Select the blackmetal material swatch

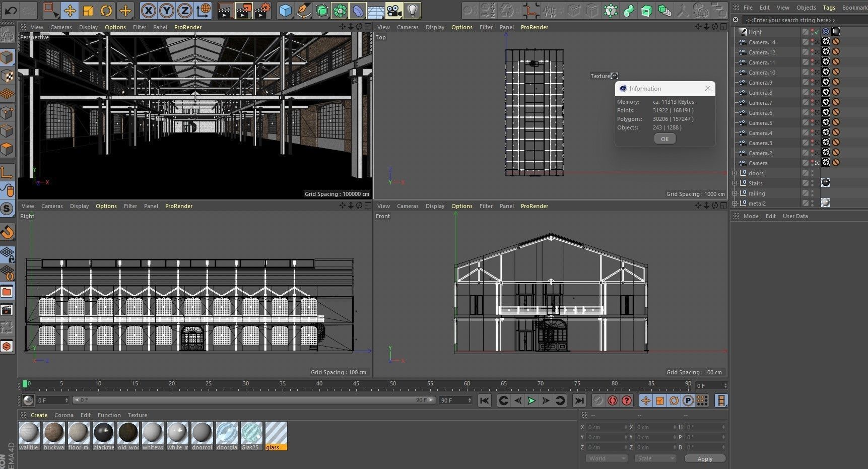click(x=103, y=436)
